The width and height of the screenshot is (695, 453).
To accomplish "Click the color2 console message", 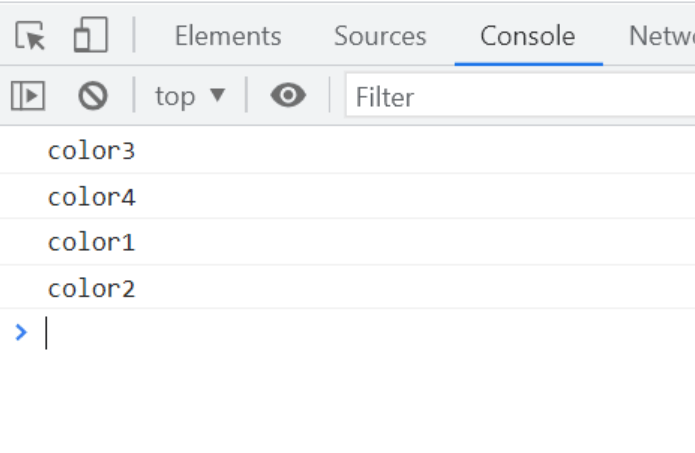I will pyautogui.click(x=91, y=289).
